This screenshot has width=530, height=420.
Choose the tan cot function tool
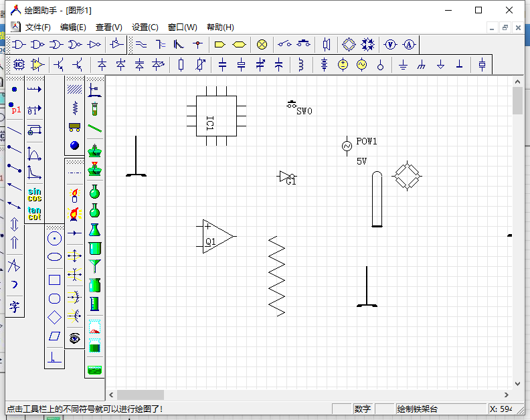(35, 213)
